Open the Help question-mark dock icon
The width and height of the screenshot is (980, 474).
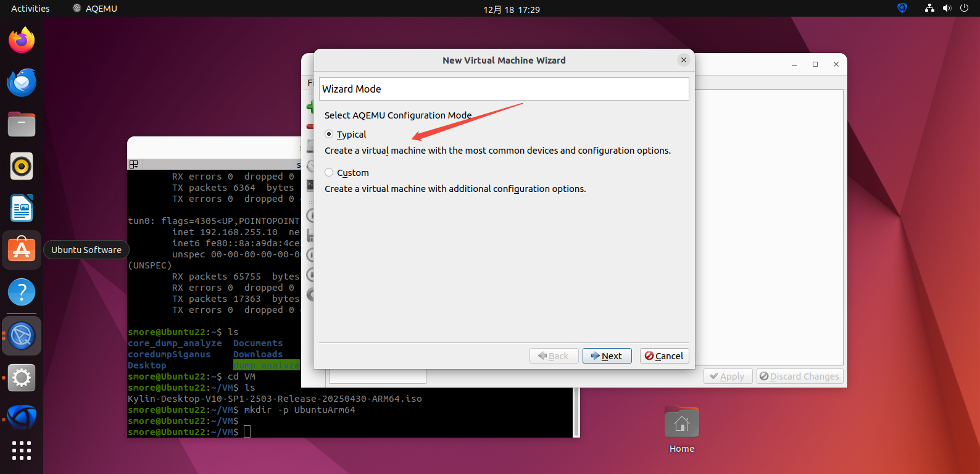(22, 292)
